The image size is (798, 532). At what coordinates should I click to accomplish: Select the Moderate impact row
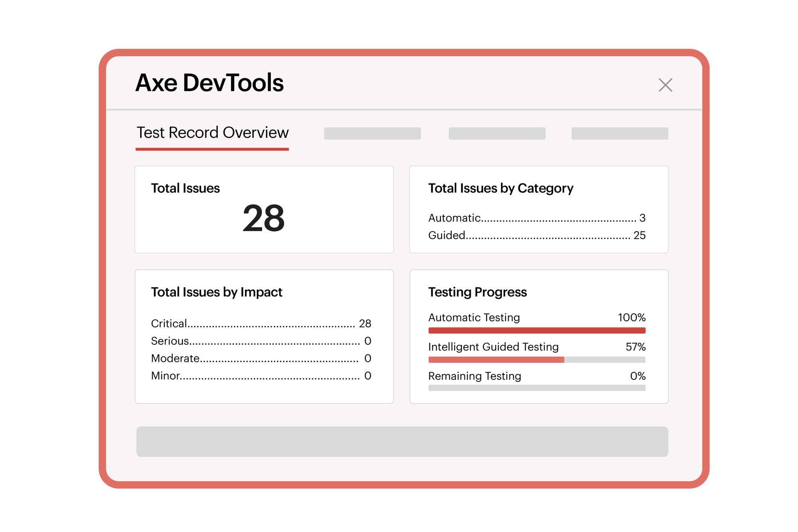[261, 358]
